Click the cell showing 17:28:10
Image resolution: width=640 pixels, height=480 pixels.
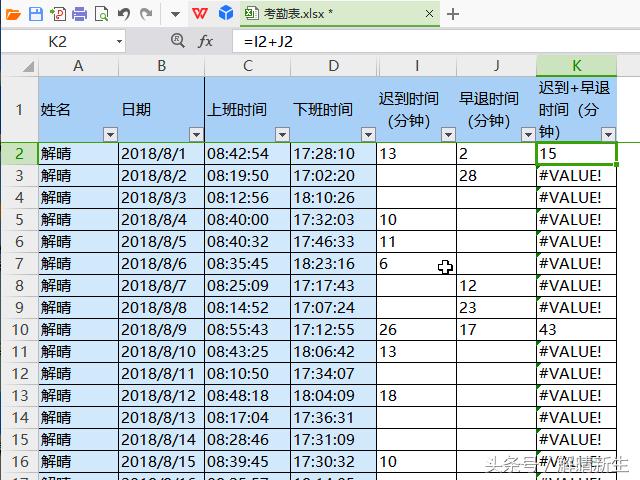[333, 154]
